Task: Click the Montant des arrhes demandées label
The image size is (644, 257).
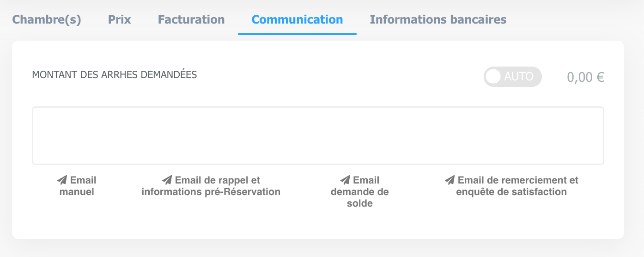Action: click(115, 75)
